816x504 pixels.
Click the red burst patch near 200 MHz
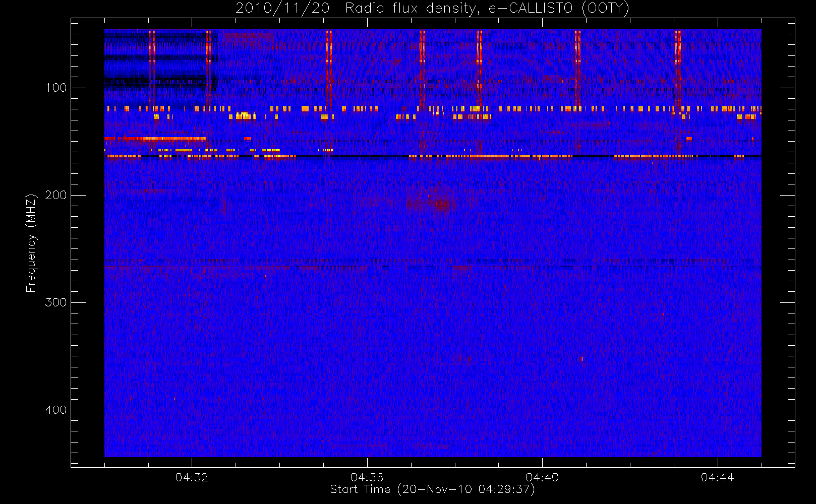(432, 203)
